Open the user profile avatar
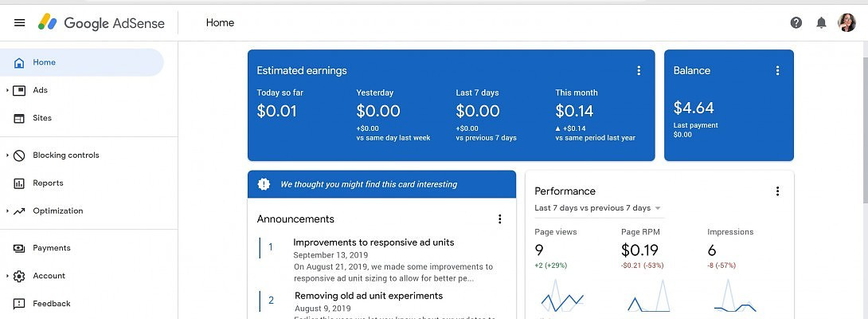This screenshot has width=868, height=319. click(x=847, y=22)
